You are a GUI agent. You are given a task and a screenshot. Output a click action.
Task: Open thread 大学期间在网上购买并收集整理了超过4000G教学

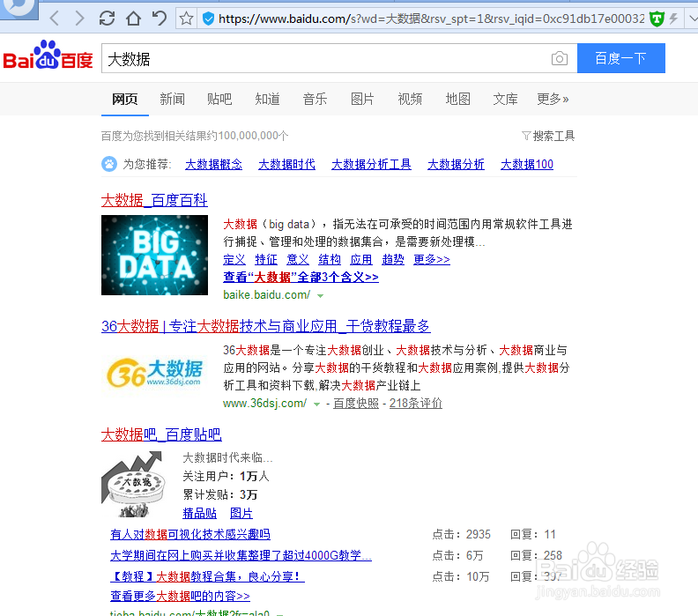[241, 556]
